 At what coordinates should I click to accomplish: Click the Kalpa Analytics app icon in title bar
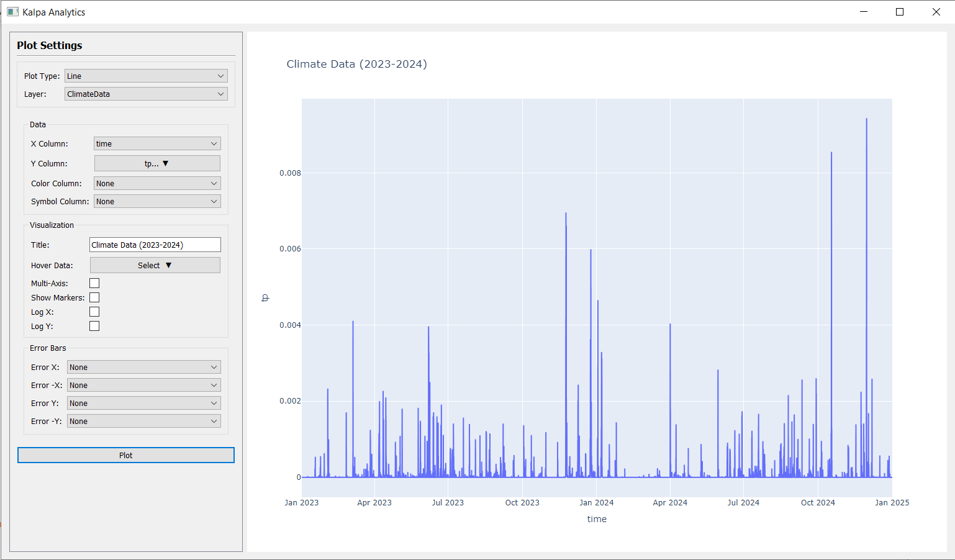point(12,12)
